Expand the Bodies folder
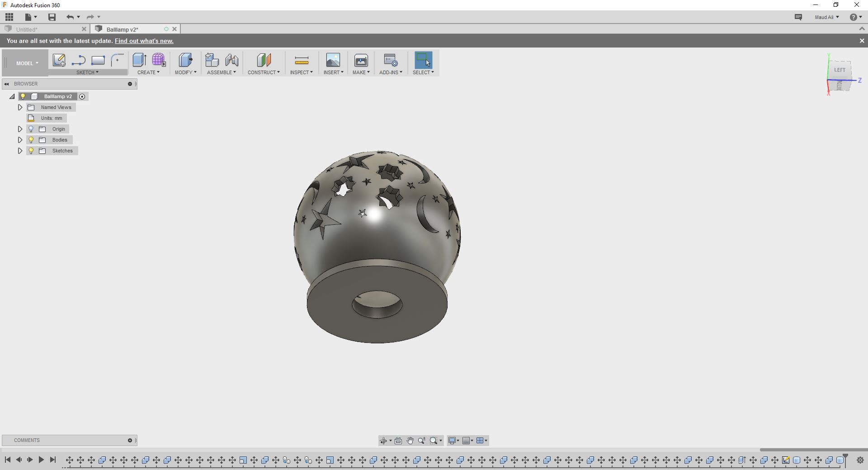The height and width of the screenshot is (470, 868). pyautogui.click(x=20, y=140)
